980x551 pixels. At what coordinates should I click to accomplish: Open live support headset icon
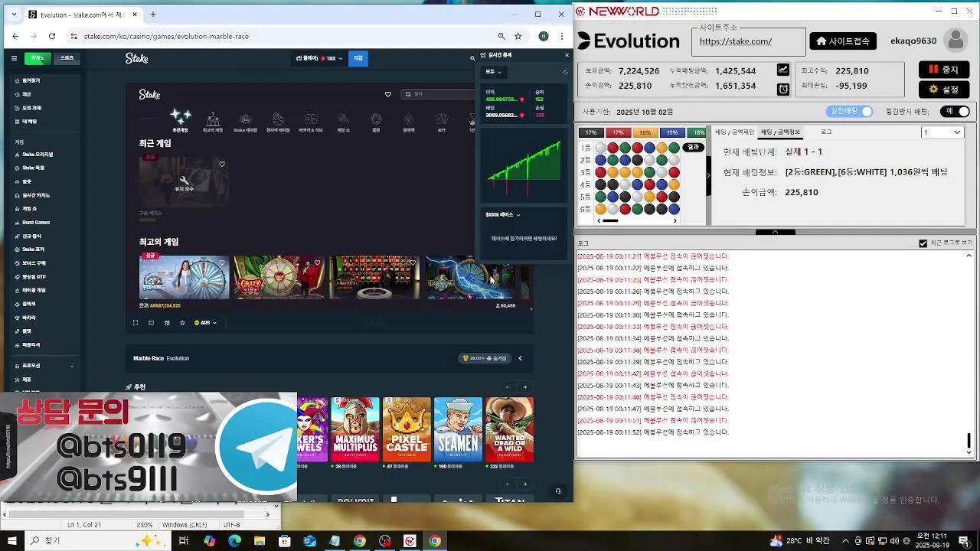(x=558, y=491)
